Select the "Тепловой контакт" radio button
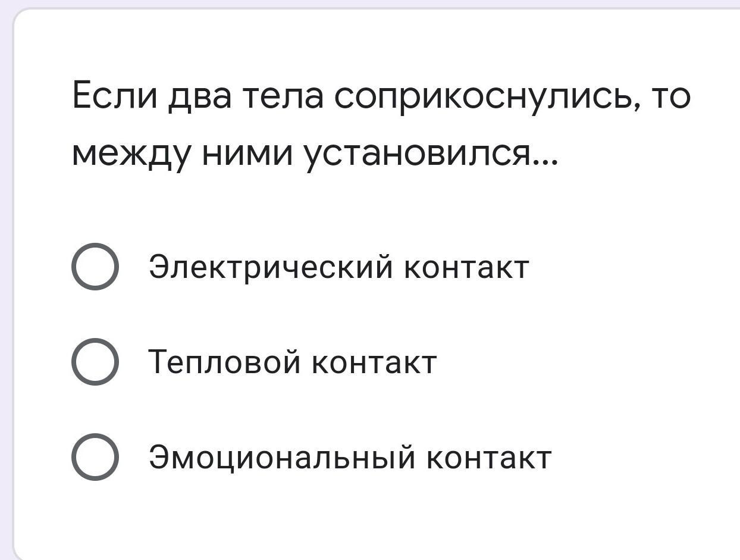 95,362
